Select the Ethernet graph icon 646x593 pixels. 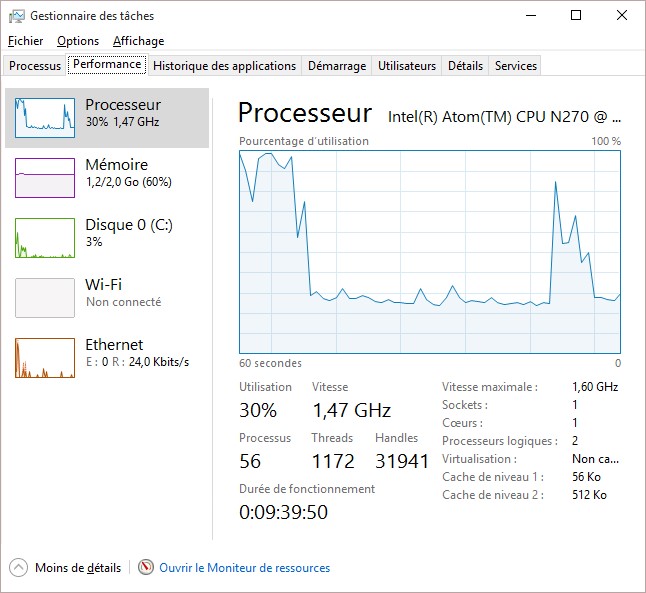pos(45,358)
